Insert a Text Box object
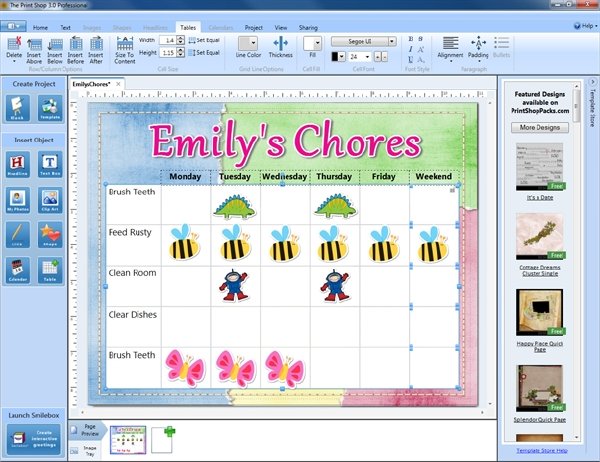This screenshot has width=600, height=462. pos(50,164)
